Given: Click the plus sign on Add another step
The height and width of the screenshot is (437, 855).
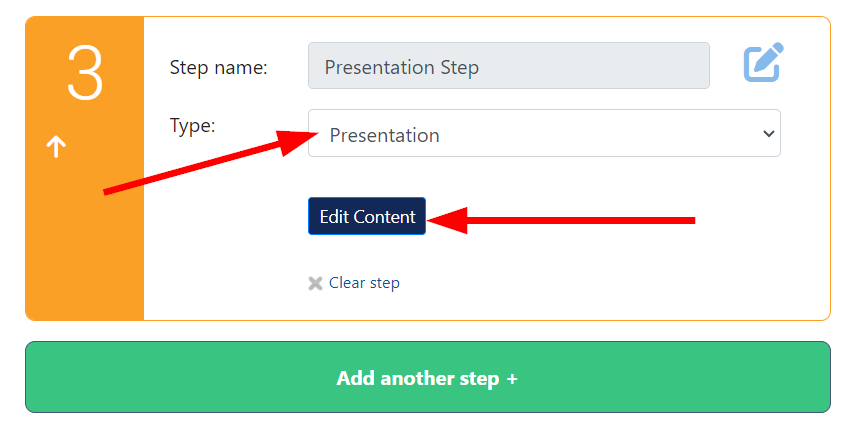Looking at the screenshot, I should pyautogui.click(x=511, y=379).
